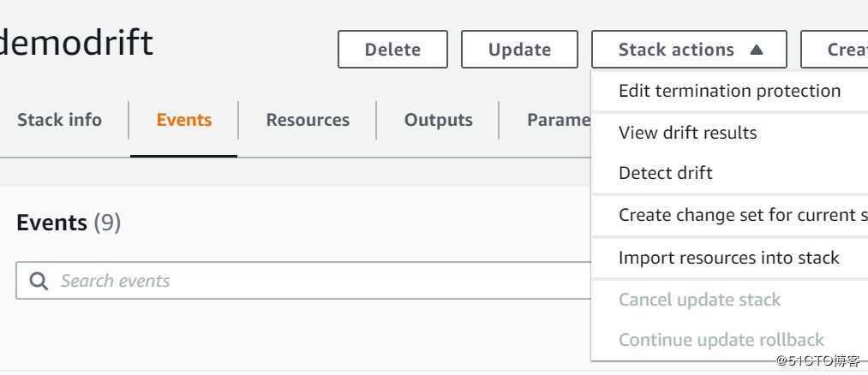
Task: Go to the Outputs tab
Action: tap(438, 120)
